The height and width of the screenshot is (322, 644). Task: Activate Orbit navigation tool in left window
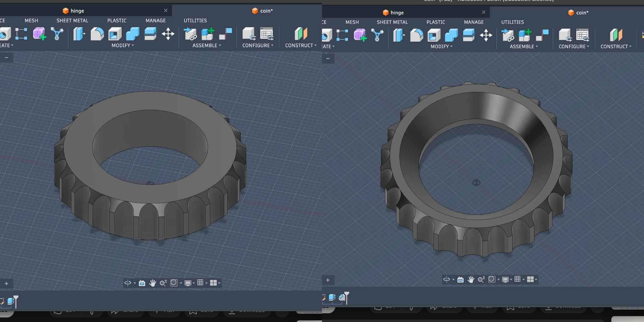tap(128, 283)
